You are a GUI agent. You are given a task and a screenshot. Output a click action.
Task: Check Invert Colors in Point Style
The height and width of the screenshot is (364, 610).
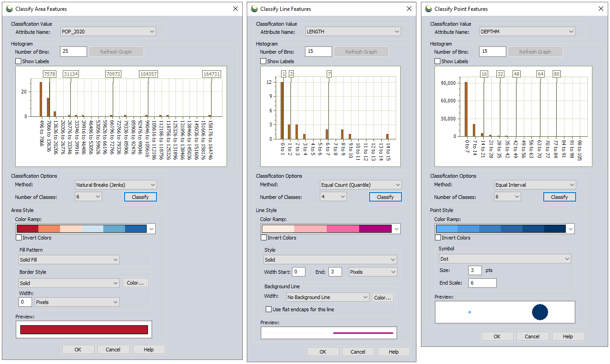point(438,238)
